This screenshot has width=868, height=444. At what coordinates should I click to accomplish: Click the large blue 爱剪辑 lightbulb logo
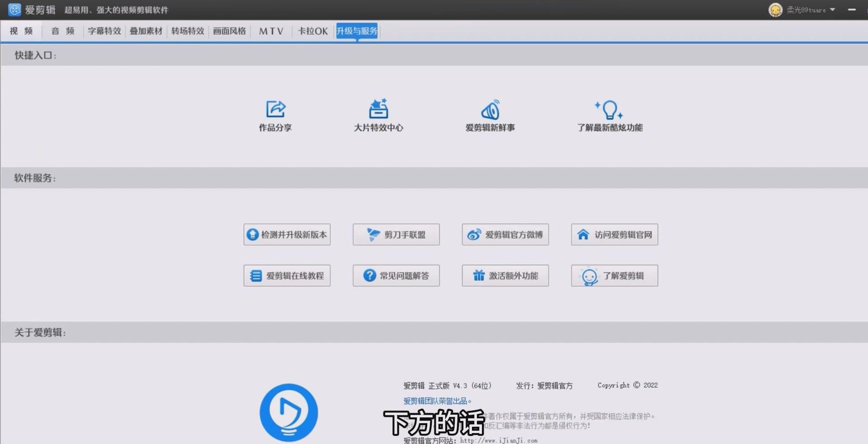pos(289,412)
